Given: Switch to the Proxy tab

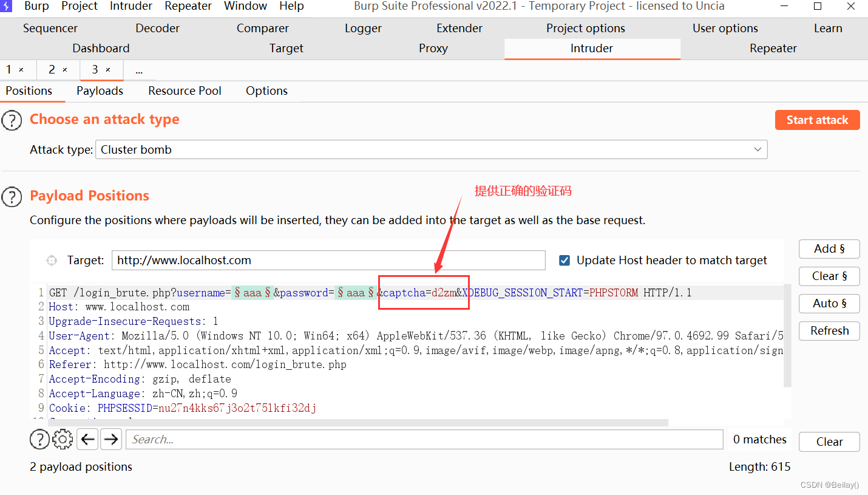Looking at the screenshot, I should click(433, 49).
